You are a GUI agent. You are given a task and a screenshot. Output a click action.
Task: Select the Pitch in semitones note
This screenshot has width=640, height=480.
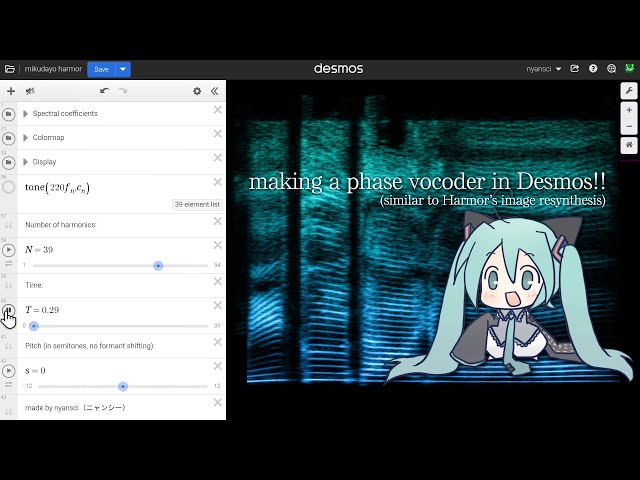(89, 346)
